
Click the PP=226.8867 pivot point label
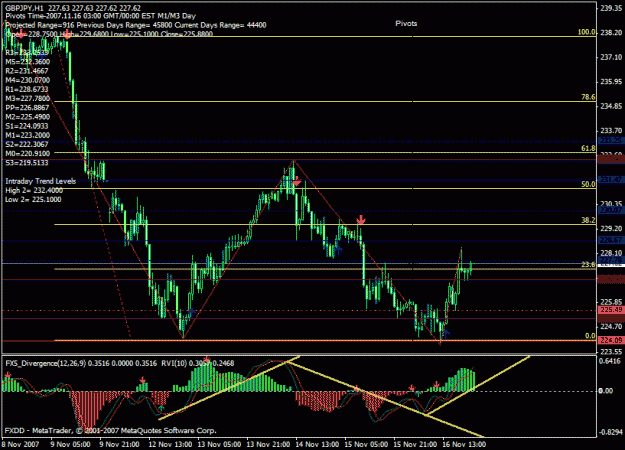27,108
